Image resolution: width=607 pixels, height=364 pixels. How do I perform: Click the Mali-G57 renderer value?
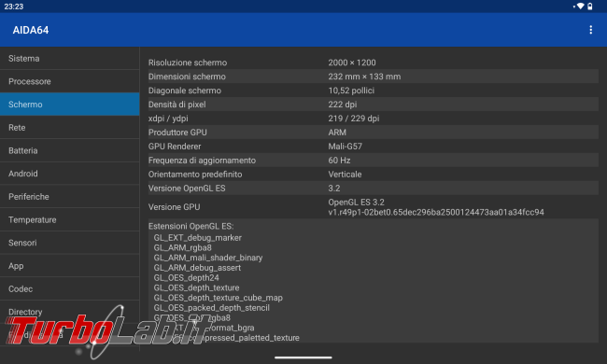[345, 146]
